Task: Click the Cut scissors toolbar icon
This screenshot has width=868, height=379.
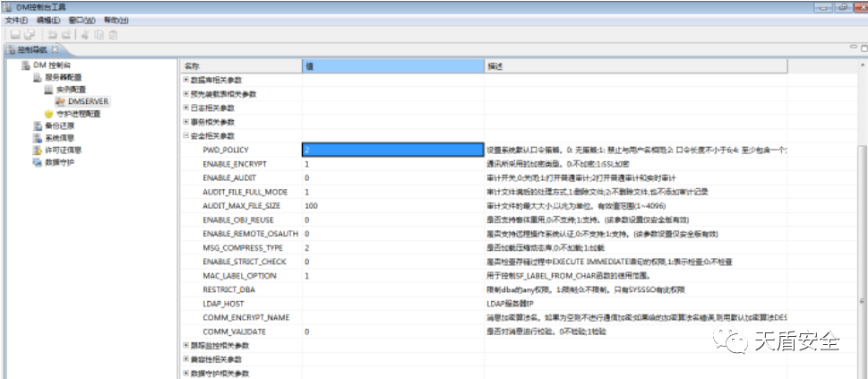Action: point(83,34)
